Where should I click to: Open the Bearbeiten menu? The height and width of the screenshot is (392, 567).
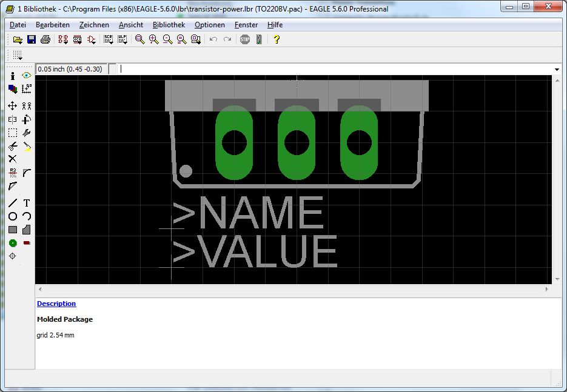point(52,25)
